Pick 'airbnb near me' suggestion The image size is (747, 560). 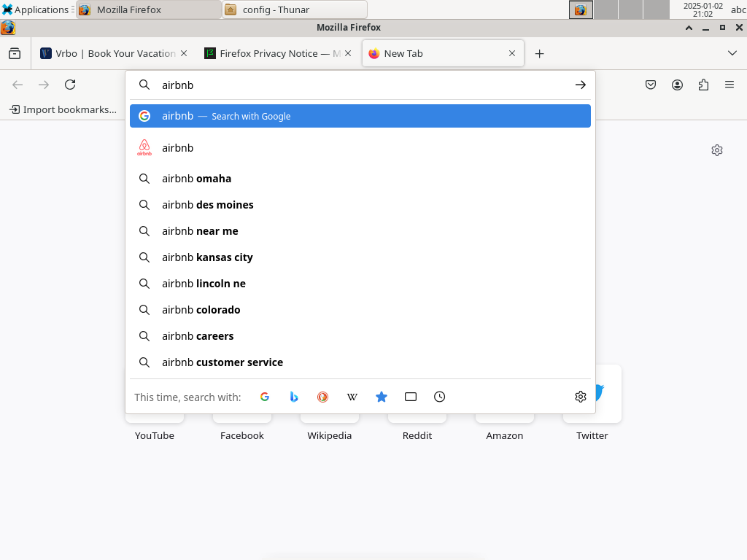point(360,231)
